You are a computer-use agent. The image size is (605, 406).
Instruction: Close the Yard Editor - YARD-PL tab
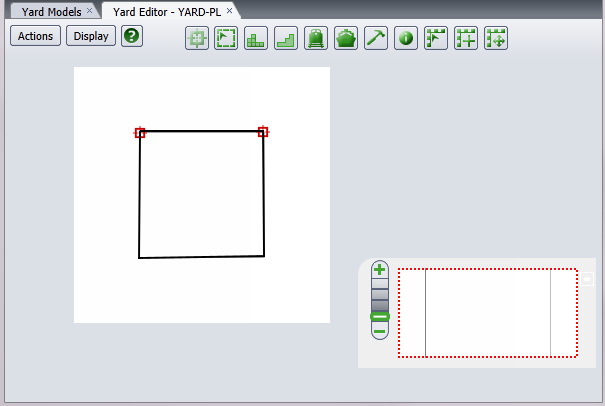click(x=230, y=11)
